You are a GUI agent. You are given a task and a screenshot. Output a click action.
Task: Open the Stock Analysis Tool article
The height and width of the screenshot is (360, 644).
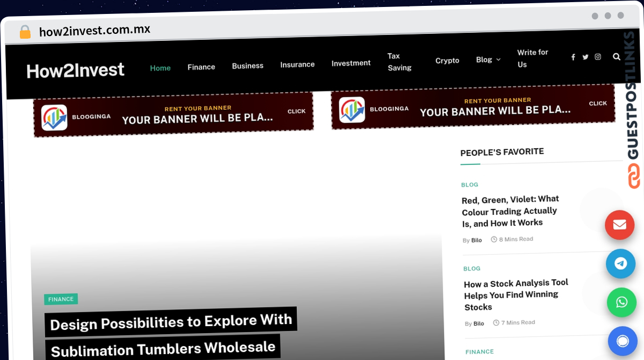pos(516,294)
